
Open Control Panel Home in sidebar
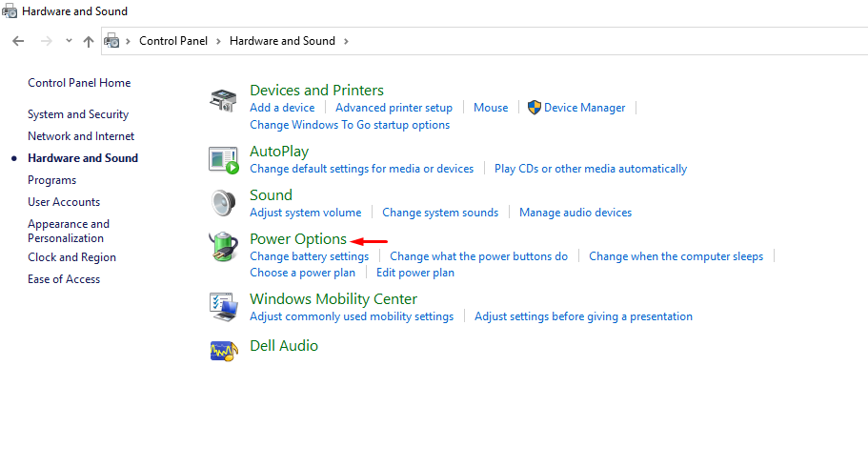(x=79, y=83)
